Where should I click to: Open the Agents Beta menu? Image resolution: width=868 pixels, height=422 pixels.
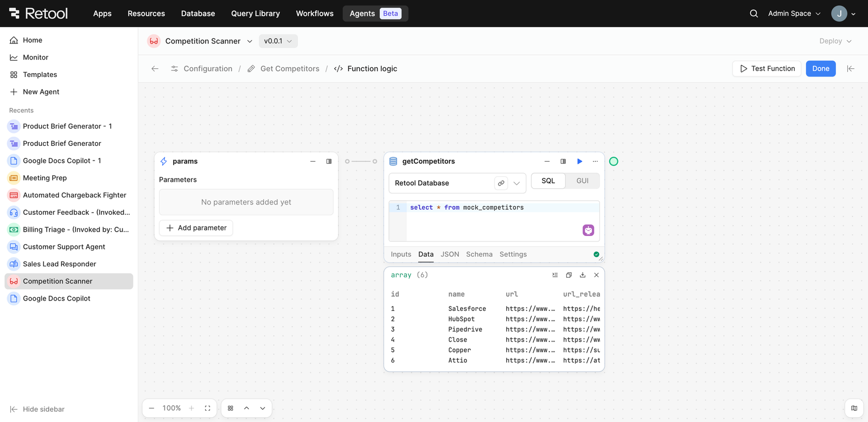pyautogui.click(x=375, y=14)
